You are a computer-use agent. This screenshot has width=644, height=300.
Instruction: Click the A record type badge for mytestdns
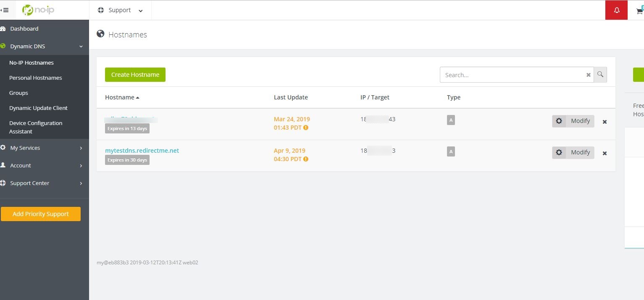pyautogui.click(x=451, y=151)
